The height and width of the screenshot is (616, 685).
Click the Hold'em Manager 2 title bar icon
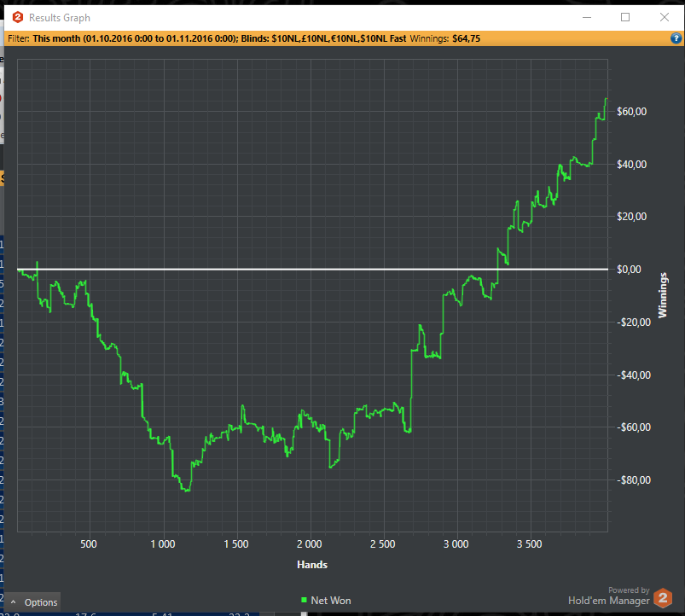click(17, 17)
